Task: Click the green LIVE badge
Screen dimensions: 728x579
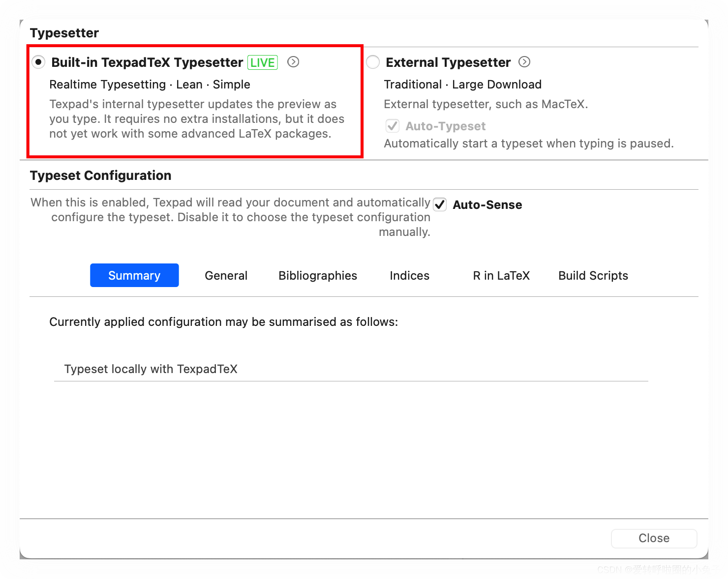Action: click(x=263, y=62)
